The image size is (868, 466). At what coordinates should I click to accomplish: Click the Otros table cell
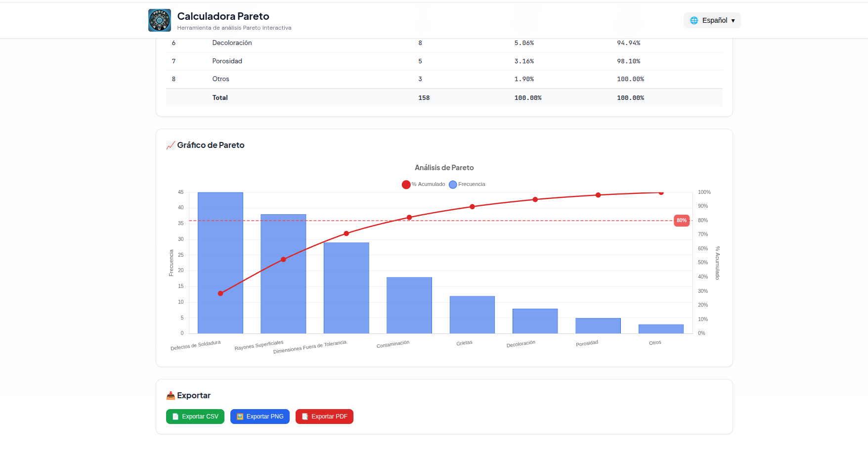pos(221,79)
